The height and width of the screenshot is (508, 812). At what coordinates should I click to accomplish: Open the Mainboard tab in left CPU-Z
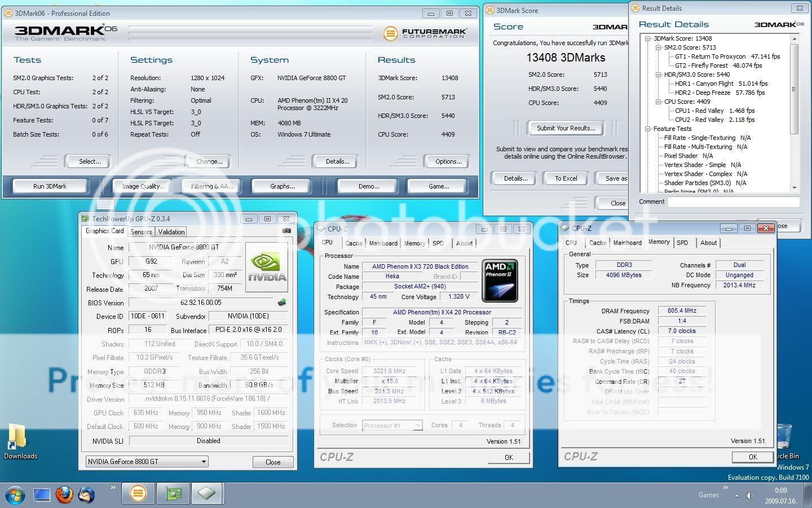pyautogui.click(x=383, y=243)
